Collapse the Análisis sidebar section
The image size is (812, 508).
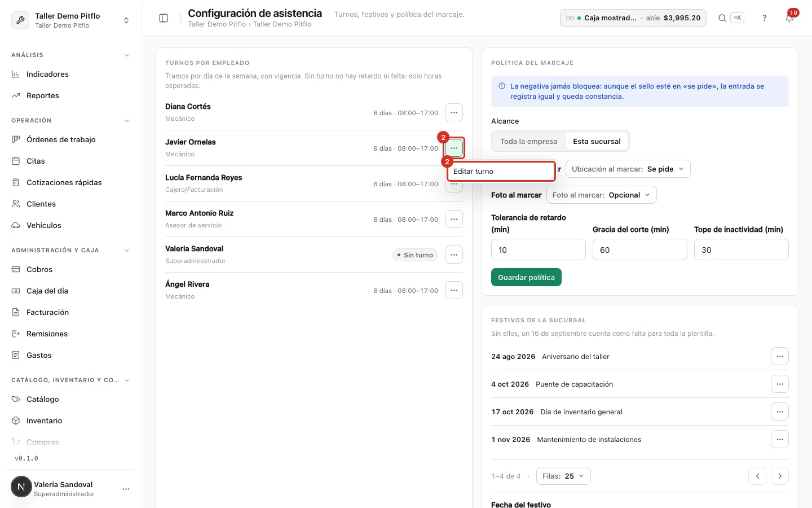127,55
